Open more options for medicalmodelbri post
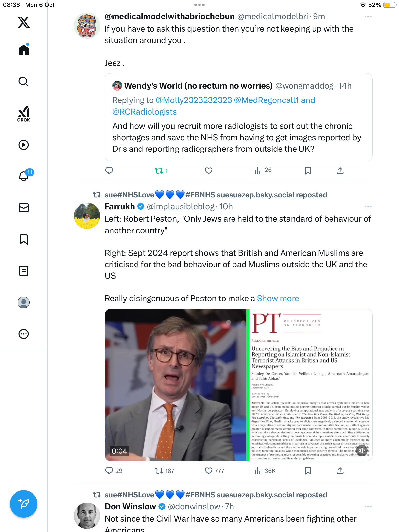 (x=368, y=17)
